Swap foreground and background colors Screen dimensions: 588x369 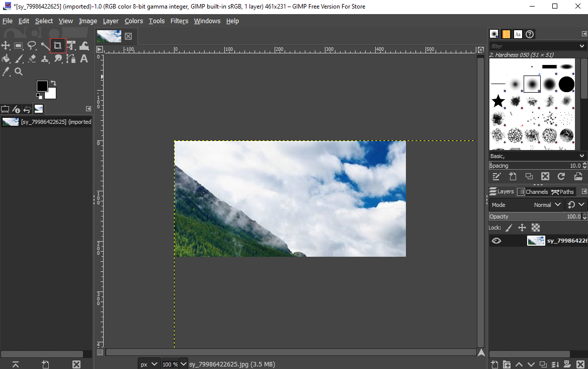[x=53, y=83]
